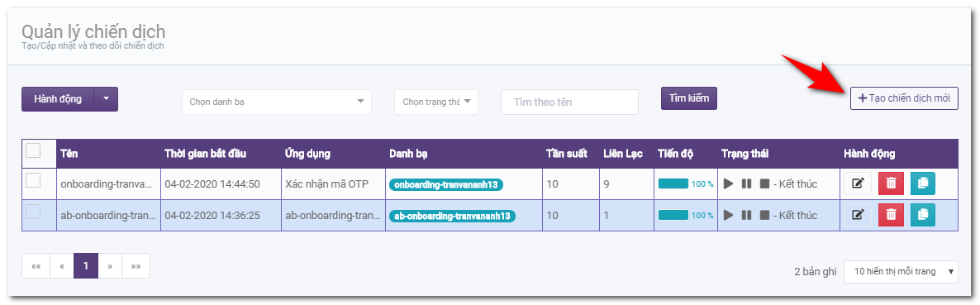Screen dimensions: 980x305
Task: Click the edit icon for ab-onboarding campaign
Action: [858, 215]
